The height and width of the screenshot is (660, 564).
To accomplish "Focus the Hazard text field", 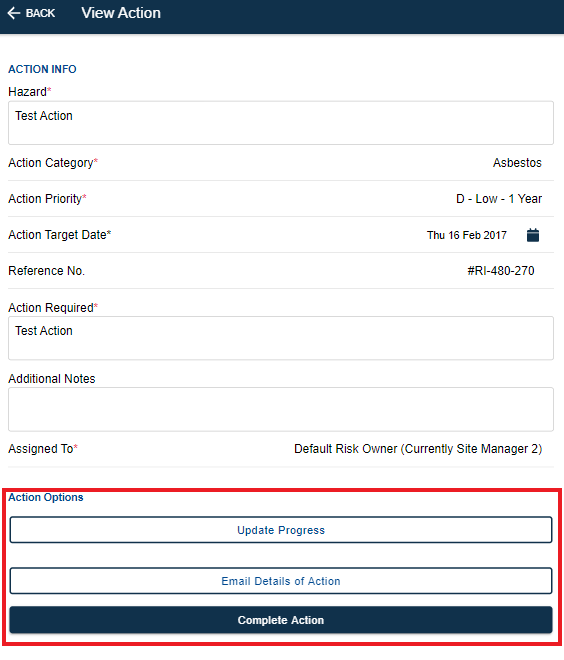I will coord(281,123).
